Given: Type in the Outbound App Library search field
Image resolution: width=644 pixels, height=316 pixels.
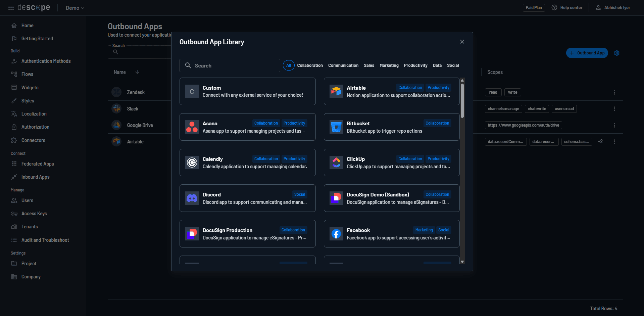Looking at the screenshot, I should (x=230, y=65).
